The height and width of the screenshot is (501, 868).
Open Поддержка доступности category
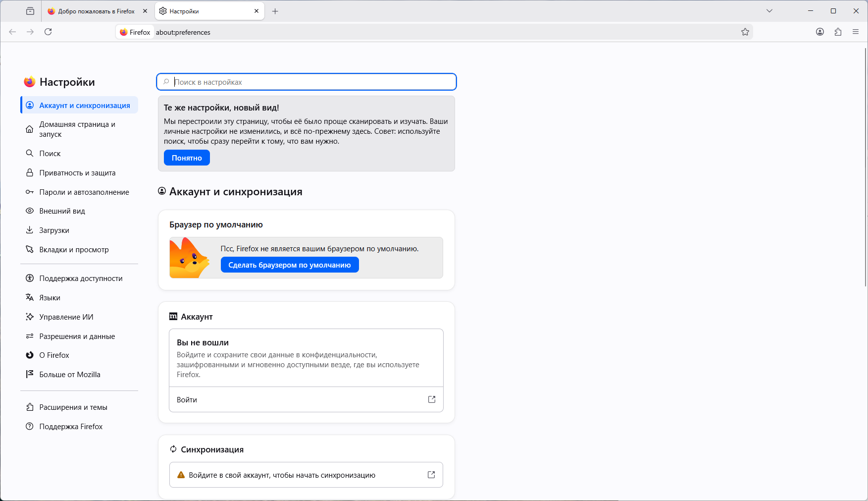pyautogui.click(x=79, y=278)
